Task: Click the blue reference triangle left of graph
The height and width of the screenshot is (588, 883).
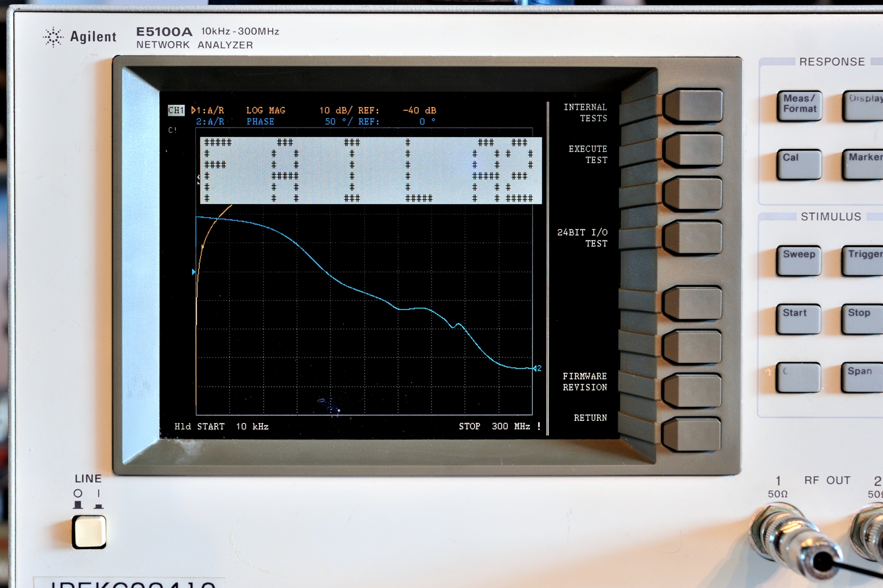Action: click(x=194, y=272)
